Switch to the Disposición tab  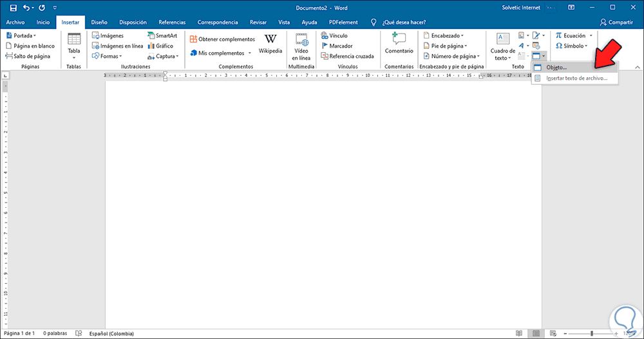point(133,22)
